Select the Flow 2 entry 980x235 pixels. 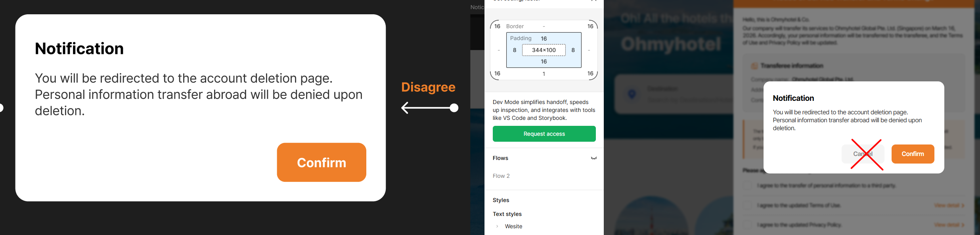(501, 176)
